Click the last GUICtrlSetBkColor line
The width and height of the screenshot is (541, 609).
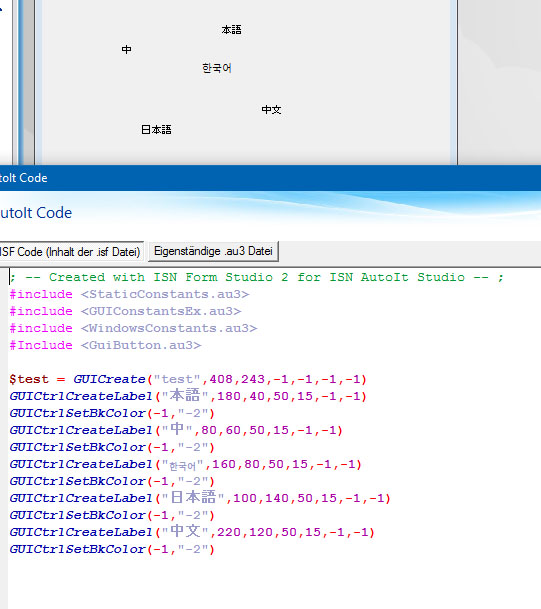(112, 550)
